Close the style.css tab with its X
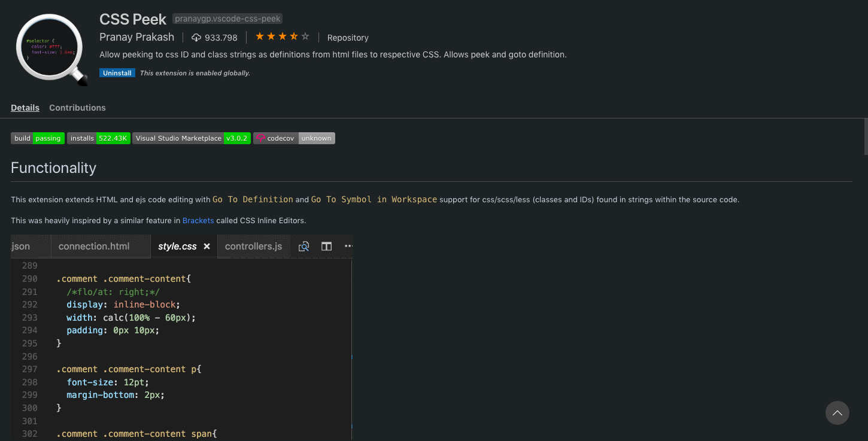The height and width of the screenshot is (441, 868). point(207,246)
